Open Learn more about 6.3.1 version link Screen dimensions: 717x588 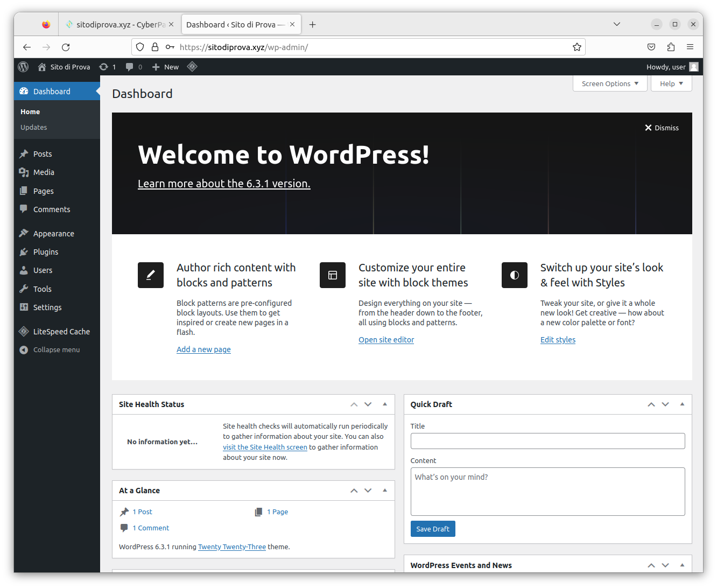tap(224, 184)
